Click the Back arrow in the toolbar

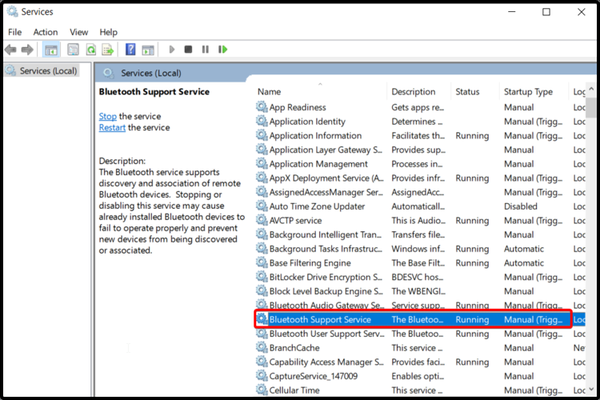point(12,49)
